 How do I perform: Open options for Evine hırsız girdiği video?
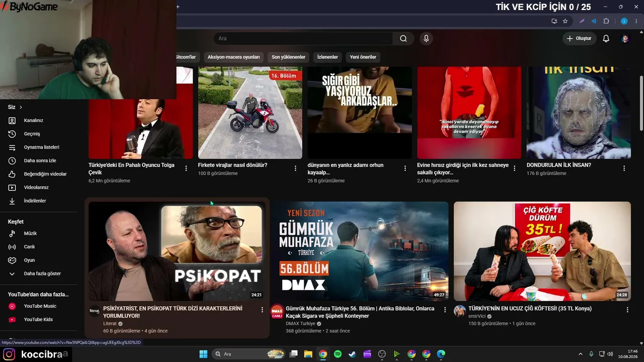pos(514,168)
